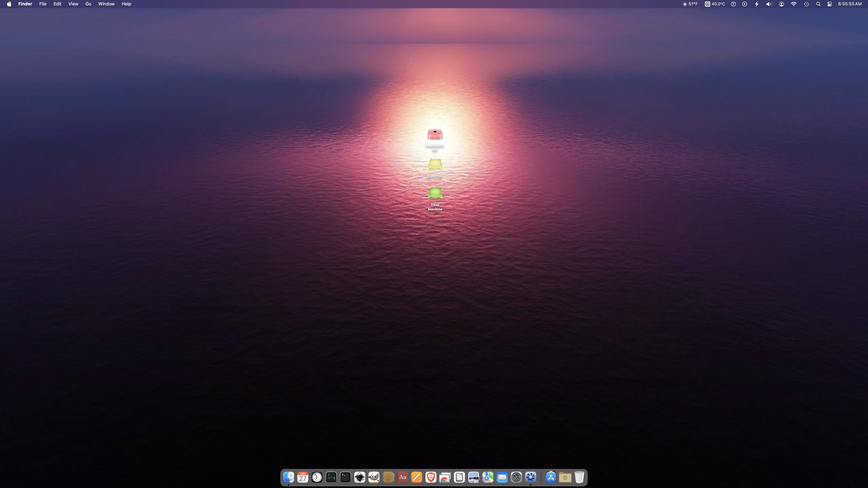Screen dimensions: 868x488
Task: Open Maps app in the Dock
Action: [488, 477]
